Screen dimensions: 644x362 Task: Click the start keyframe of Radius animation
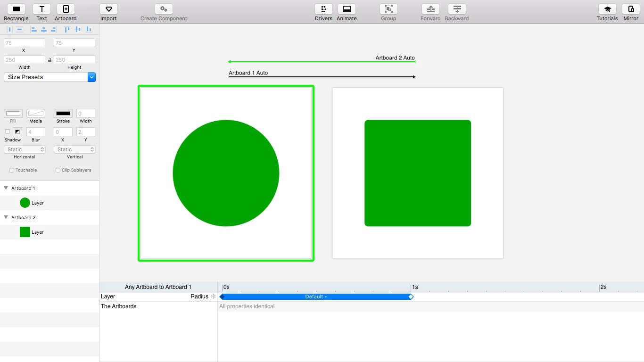[222, 296]
